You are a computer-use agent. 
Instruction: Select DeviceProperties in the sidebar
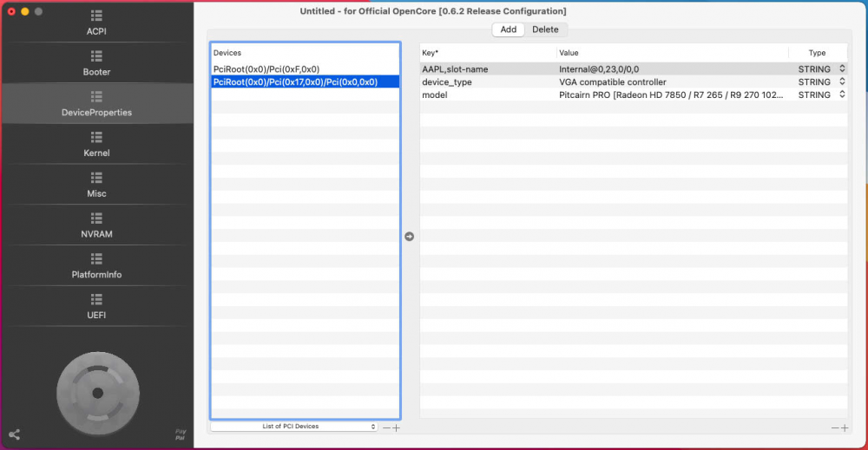(96, 104)
